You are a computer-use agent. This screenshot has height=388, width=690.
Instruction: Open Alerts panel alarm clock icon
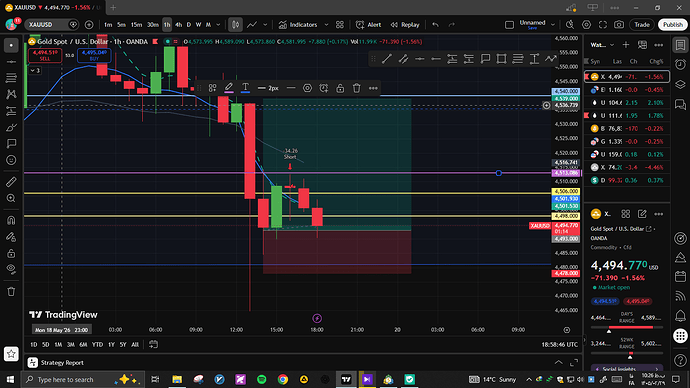point(680,64)
